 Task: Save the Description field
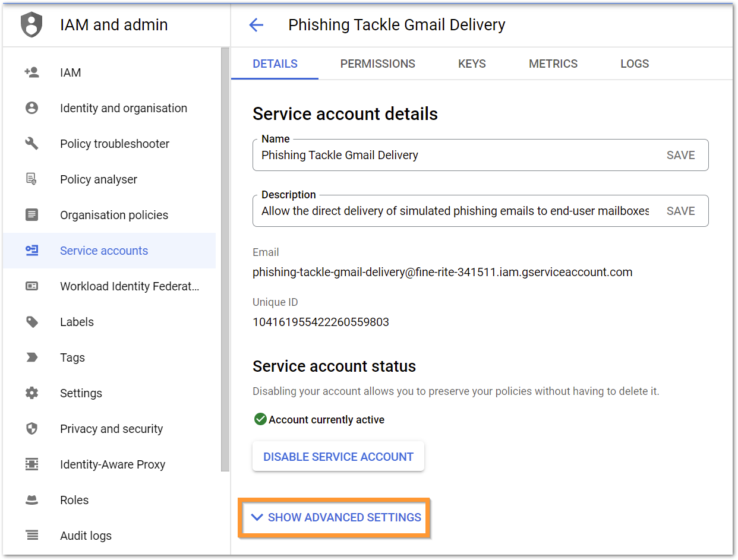pos(681,211)
